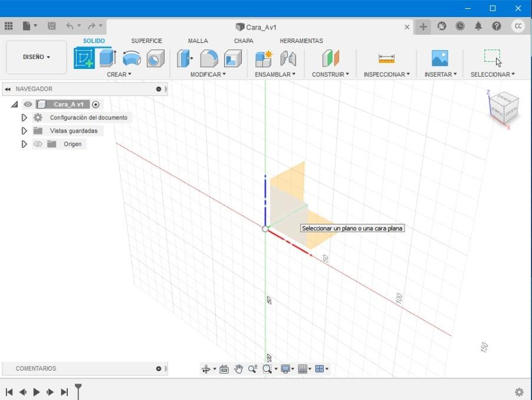Open the Help question mark icon
The height and width of the screenshot is (400, 532).
point(497,26)
